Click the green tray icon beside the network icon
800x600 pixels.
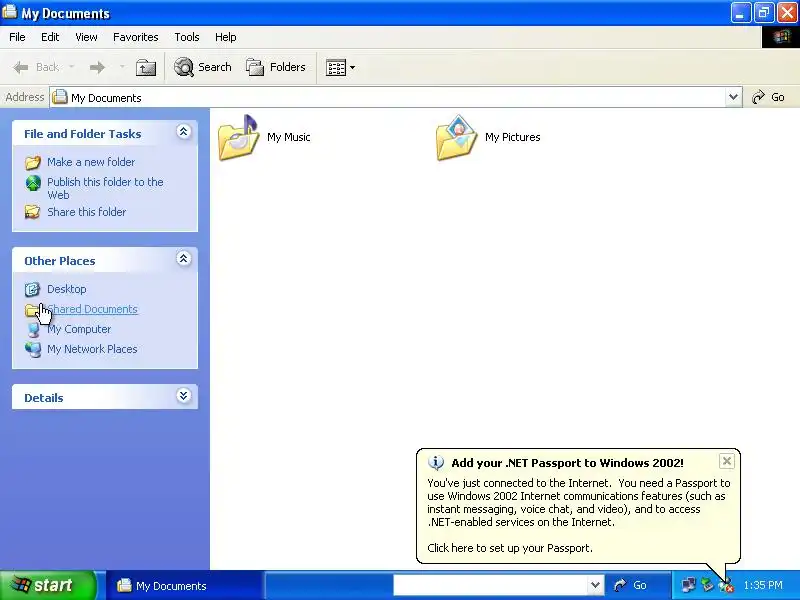pyautogui.click(x=707, y=585)
